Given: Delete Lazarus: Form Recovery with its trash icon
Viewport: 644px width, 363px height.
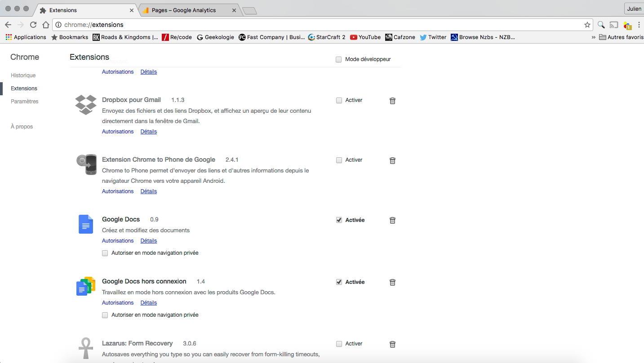Looking at the screenshot, I should [x=392, y=344].
